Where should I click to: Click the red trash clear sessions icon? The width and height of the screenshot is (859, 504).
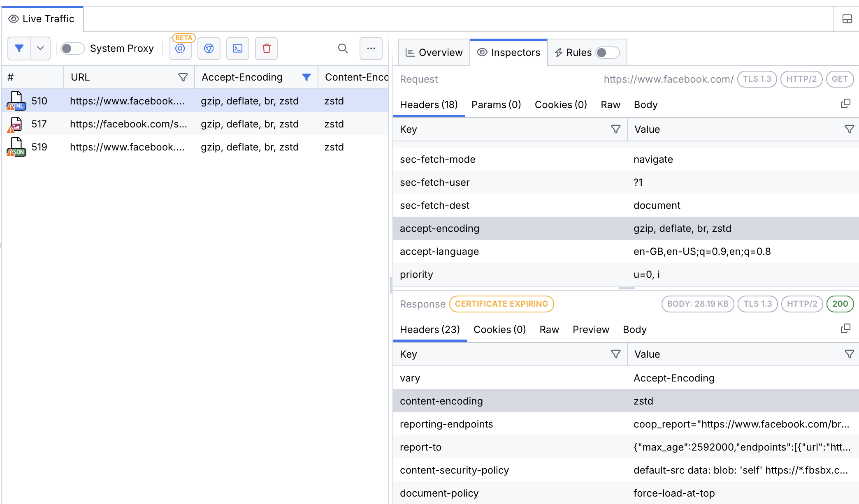click(267, 49)
